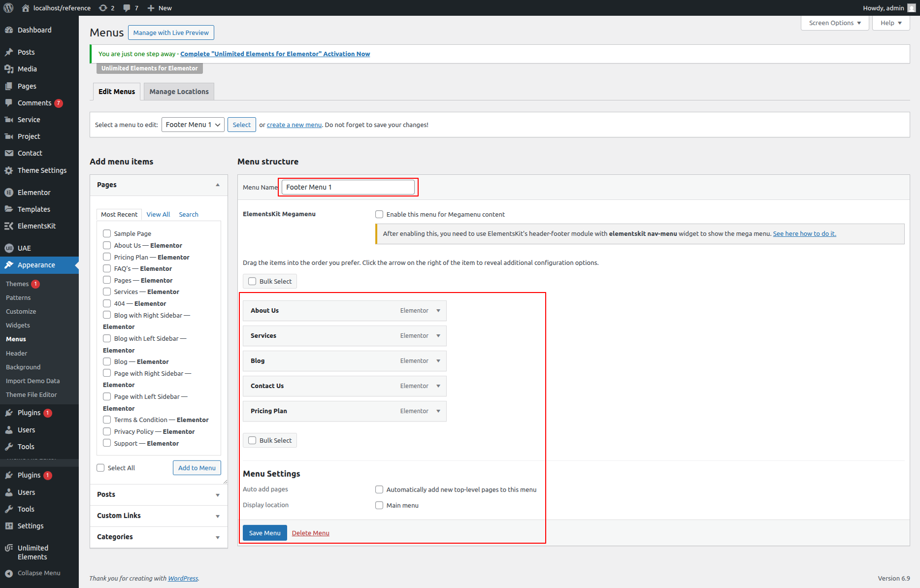Click inside the Menu Name field
Screen dimensions: 920x588
click(x=348, y=187)
